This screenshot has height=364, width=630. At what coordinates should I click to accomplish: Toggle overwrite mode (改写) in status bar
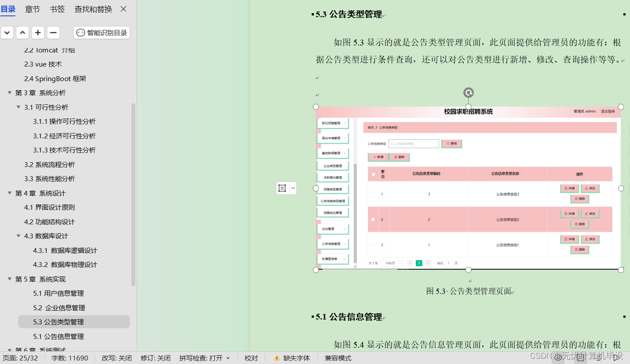[x=116, y=358]
